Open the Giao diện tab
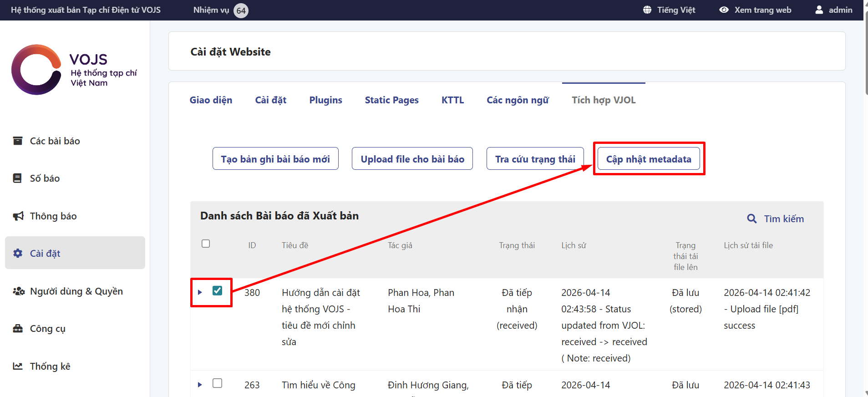The height and width of the screenshot is (397, 868). pos(211,100)
